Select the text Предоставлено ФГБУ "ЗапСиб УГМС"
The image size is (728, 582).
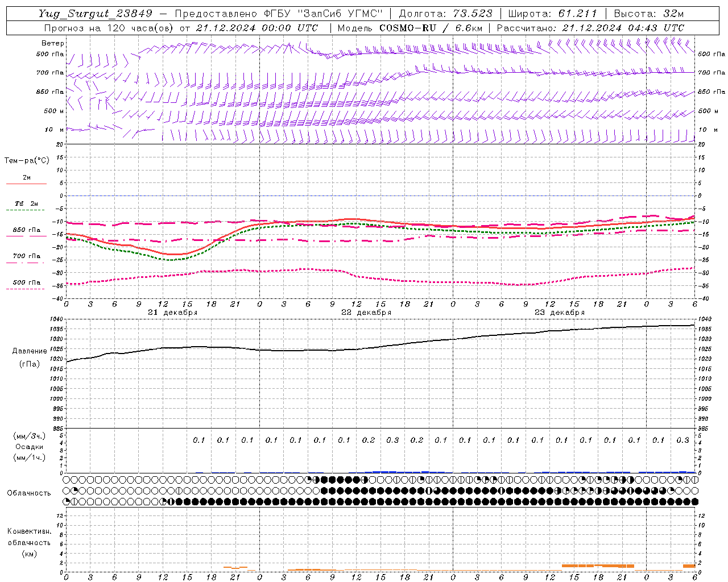point(279,14)
